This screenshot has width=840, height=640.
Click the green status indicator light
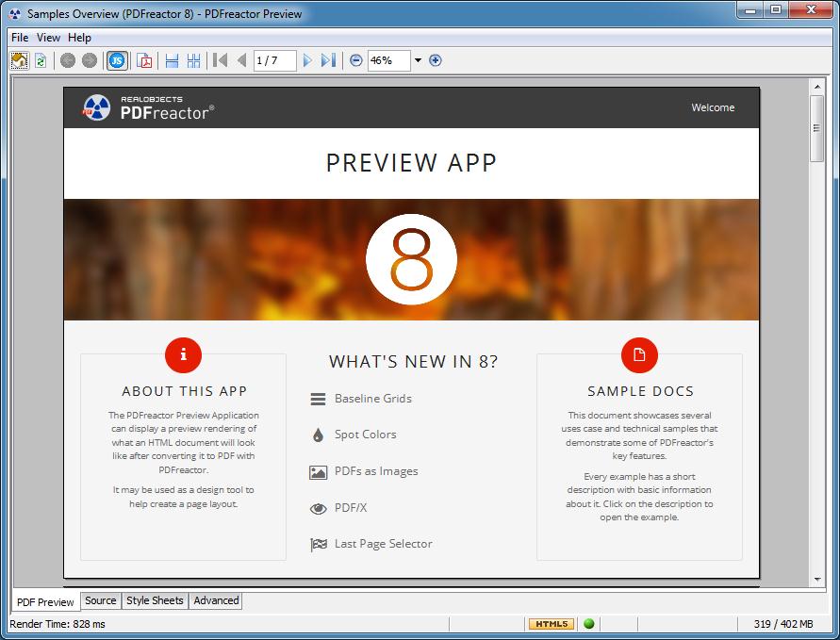pyautogui.click(x=588, y=624)
